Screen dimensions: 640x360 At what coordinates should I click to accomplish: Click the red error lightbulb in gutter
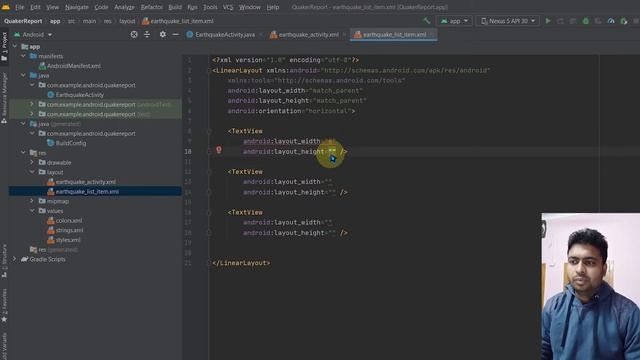219,150
